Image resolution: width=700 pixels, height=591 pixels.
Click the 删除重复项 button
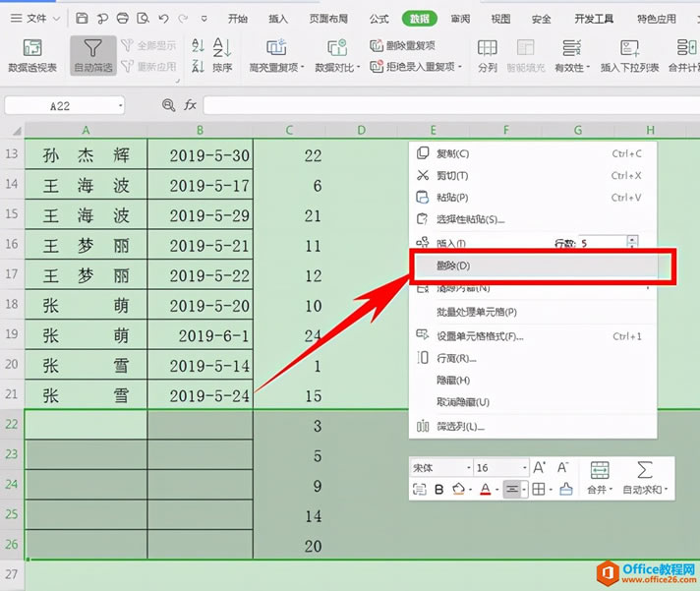tap(402, 45)
